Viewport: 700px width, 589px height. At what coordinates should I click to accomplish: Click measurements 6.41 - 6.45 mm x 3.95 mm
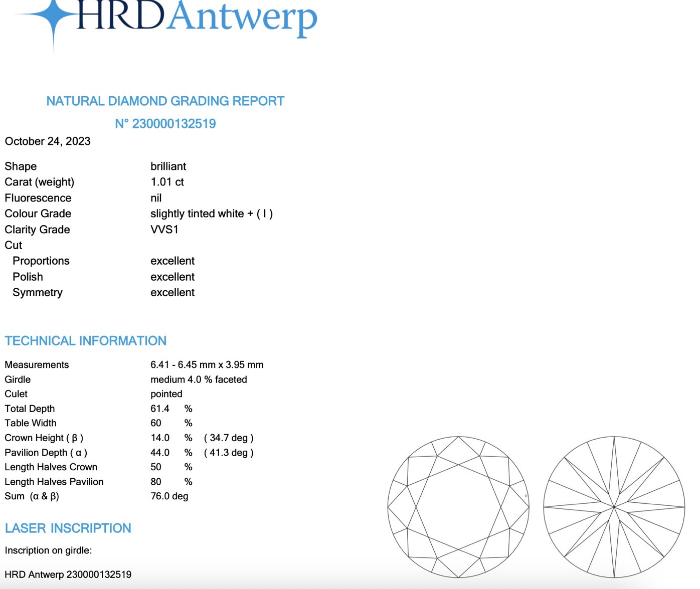tap(207, 365)
